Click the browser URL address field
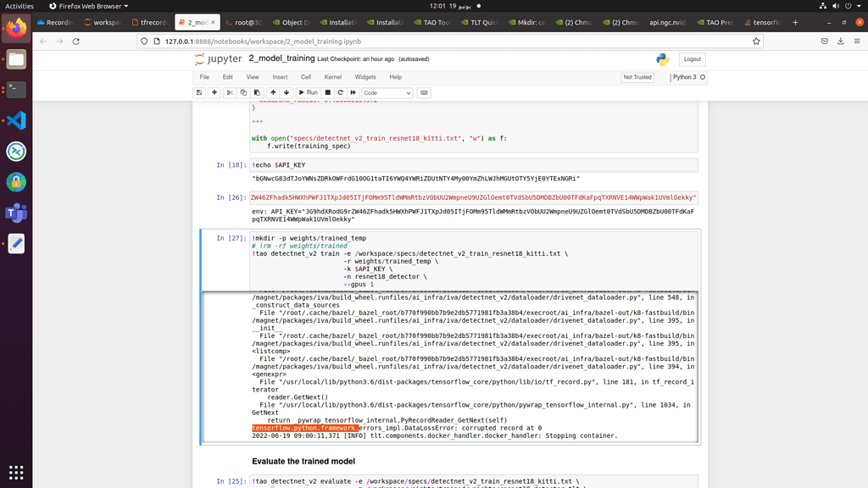This screenshot has width=868, height=488. (424, 41)
